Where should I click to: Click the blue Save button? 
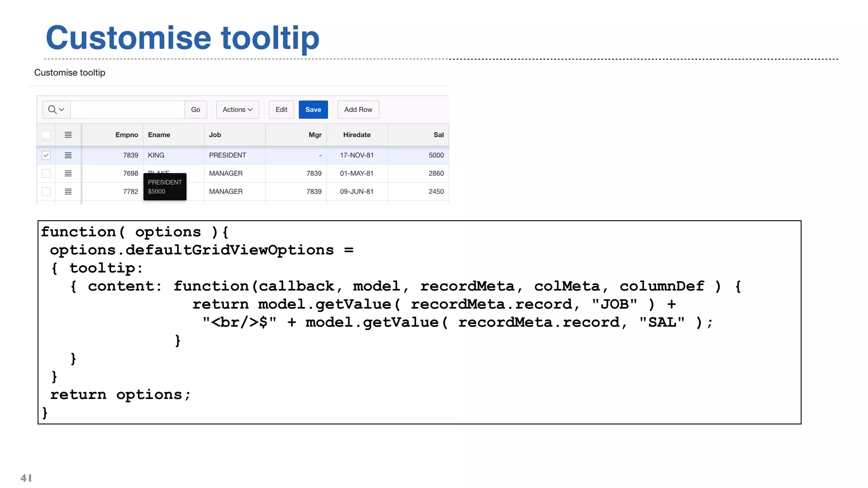pos(313,109)
